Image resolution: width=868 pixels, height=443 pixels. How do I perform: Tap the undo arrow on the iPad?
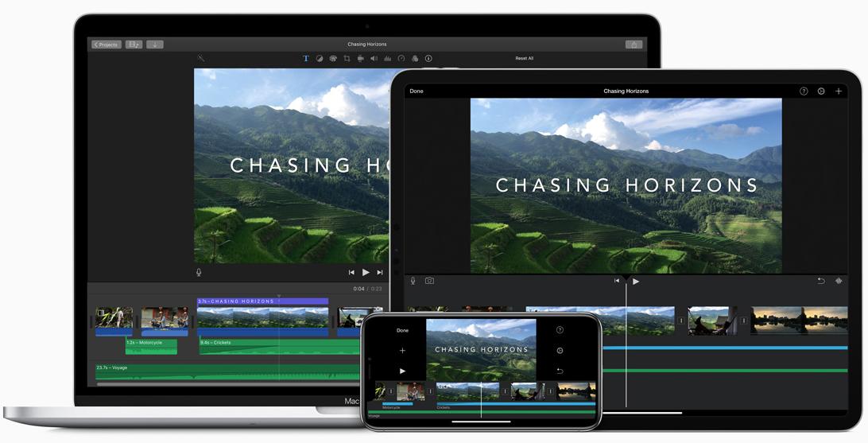tap(821, 281)
